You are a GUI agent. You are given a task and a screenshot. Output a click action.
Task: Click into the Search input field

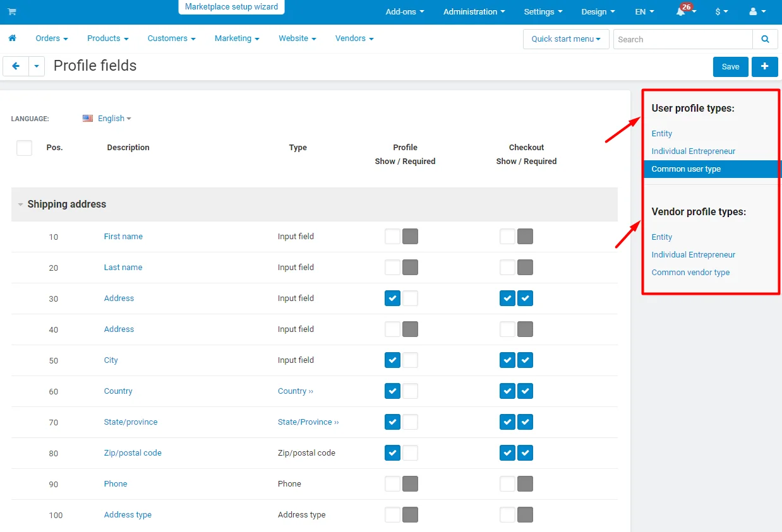[682, 39]
